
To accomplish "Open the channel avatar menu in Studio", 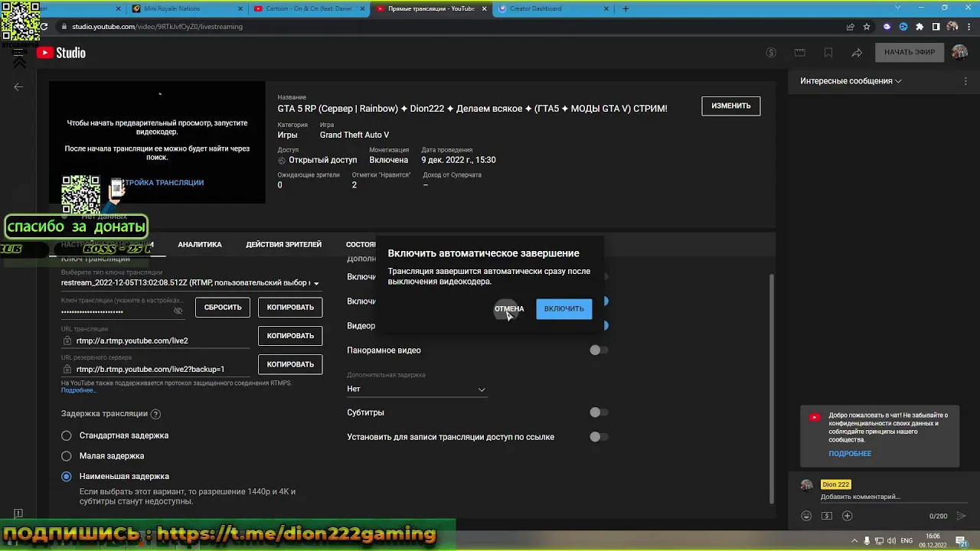I will [959, 52].
